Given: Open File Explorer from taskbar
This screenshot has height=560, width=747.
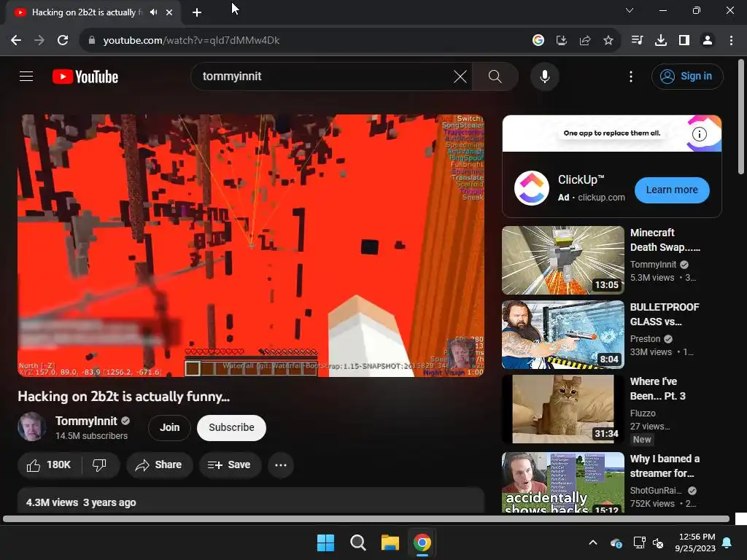Looking at the screenshot, I should tap(390, 542).
